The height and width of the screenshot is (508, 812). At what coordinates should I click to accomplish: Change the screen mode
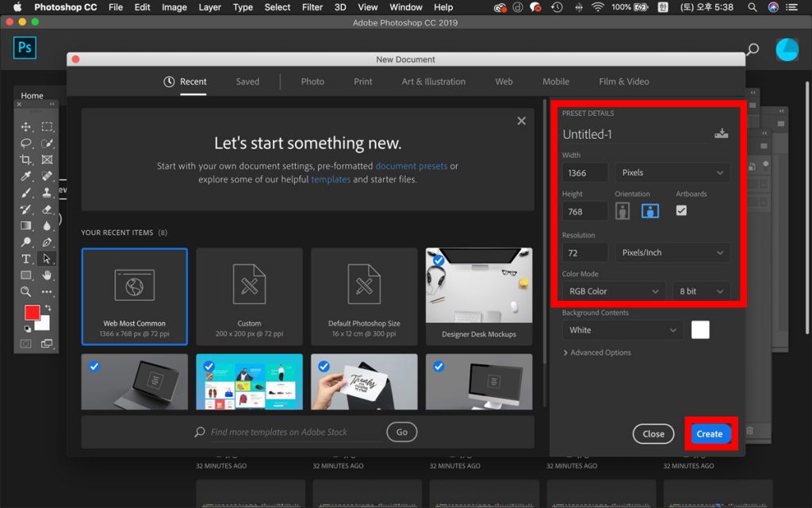pyautogui.click(x=47, y=343)
